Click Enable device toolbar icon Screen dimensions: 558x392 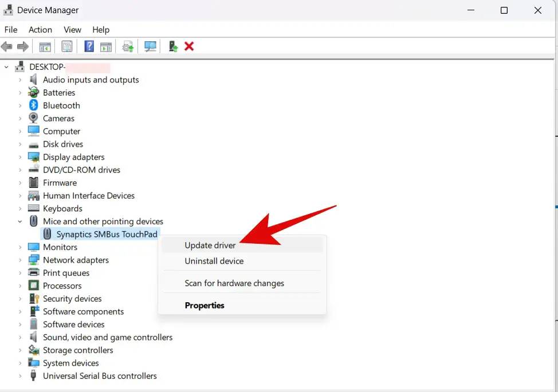(x=173, y=46)
